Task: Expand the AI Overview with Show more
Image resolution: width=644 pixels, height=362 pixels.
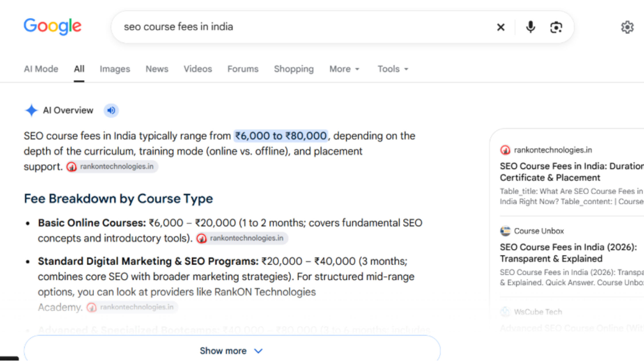Action: coord(232,351)
